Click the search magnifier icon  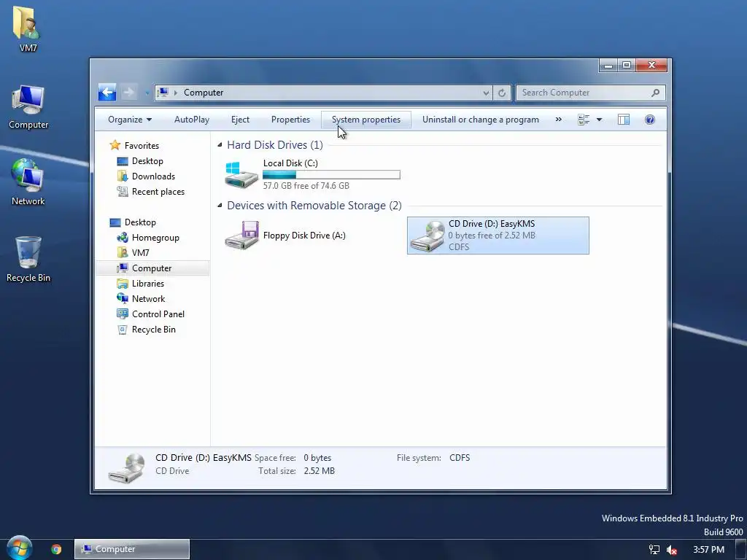(x=656, y=93)
